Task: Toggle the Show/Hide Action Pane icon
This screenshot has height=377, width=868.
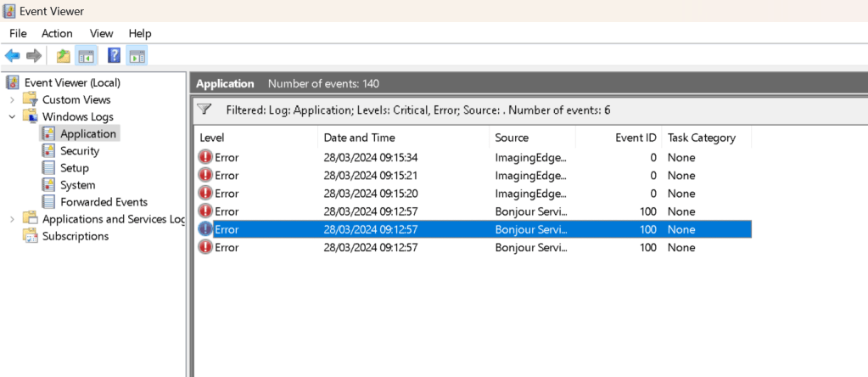Action: coord(137,55)
